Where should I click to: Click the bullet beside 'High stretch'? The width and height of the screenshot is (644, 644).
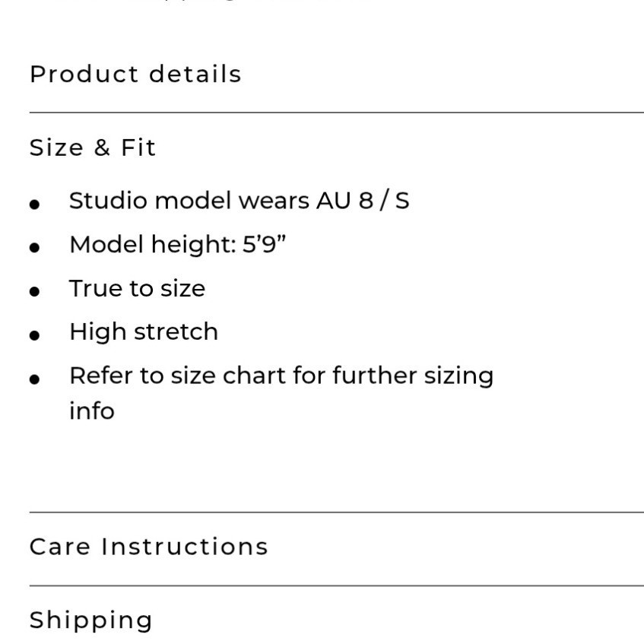34,335
